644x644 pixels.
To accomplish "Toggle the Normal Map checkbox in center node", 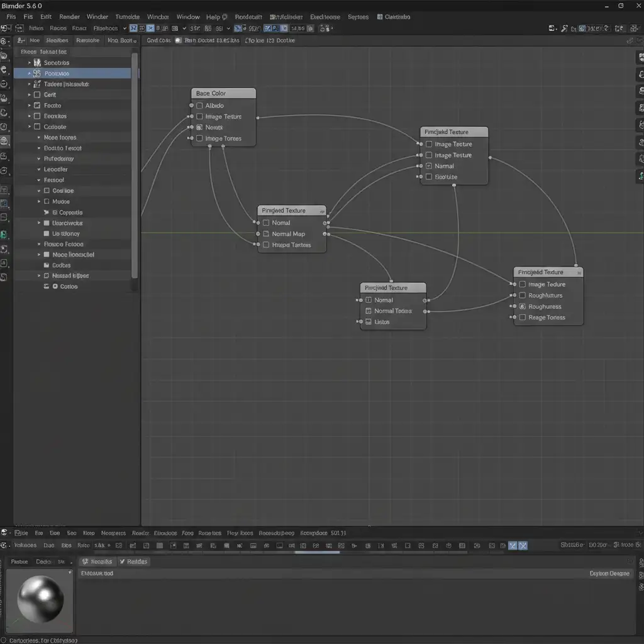I will point(266,234).
